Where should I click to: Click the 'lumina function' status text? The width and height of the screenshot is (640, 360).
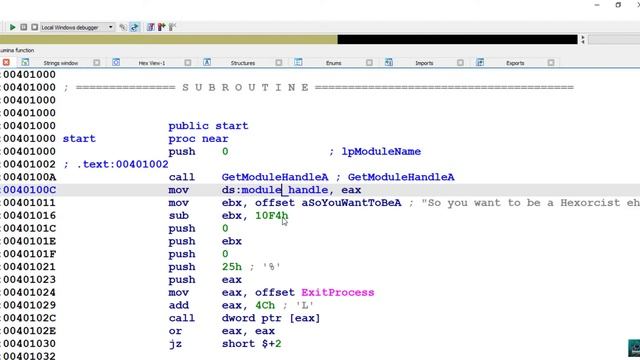17,50
